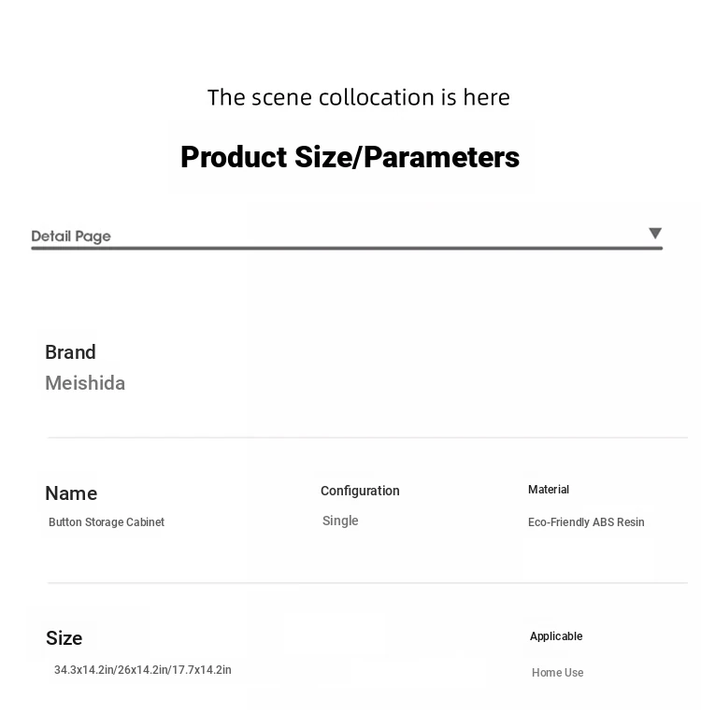701x728 pixels.
Task: Click the Home Use value
Action: 558,673
